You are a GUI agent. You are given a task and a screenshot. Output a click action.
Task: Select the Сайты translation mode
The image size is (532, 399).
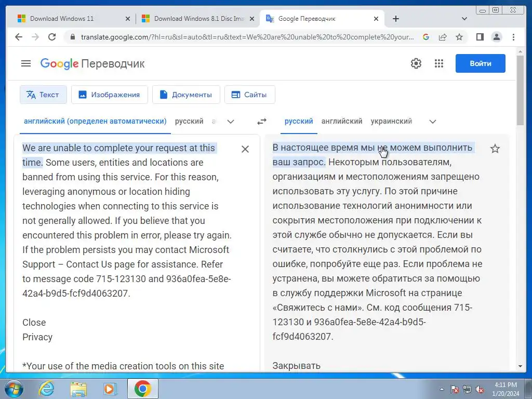pos(250,95)
